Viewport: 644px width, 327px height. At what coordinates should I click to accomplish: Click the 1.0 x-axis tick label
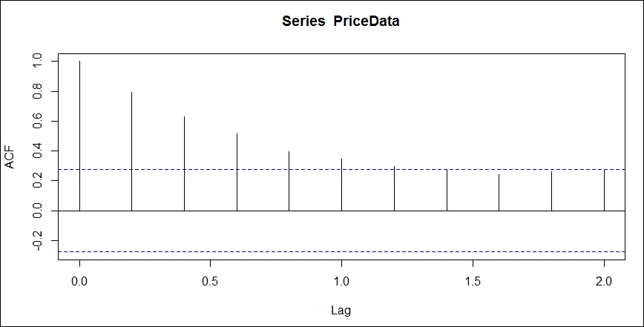click(x=341, y=281)
